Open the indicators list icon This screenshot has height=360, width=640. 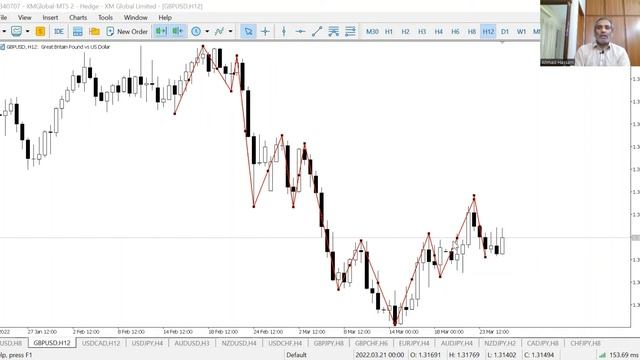pos(220,31)
